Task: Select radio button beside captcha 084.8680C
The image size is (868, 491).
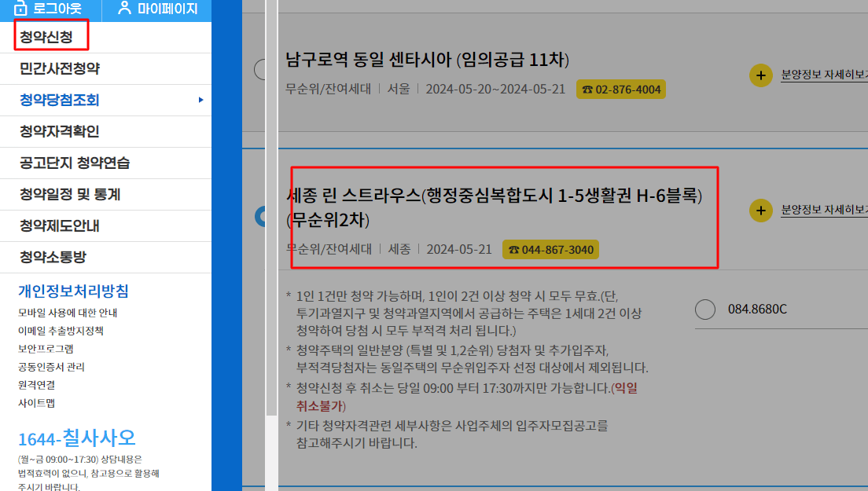Action: [704, 309]
